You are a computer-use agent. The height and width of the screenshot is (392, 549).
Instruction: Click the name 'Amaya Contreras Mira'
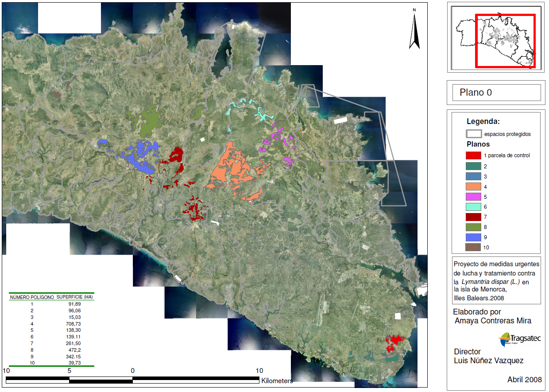coord(493,321)
